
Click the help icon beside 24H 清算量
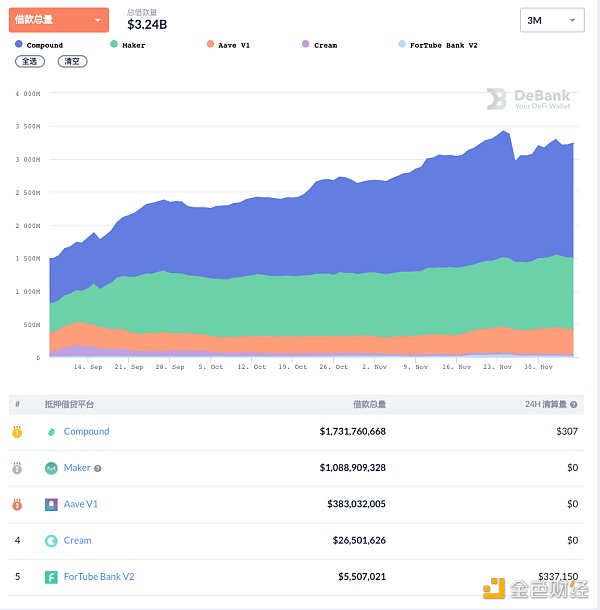click(574, 405)
